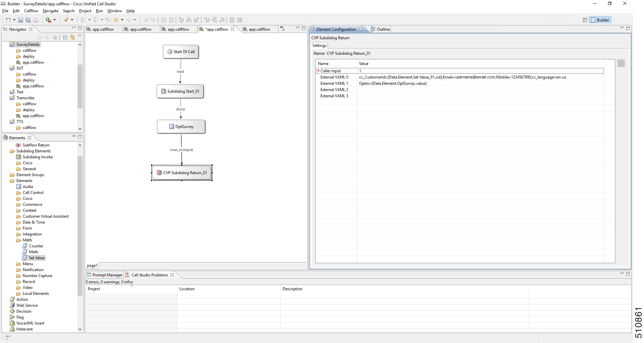Click the Builder perspective button

tap(600, 20)
